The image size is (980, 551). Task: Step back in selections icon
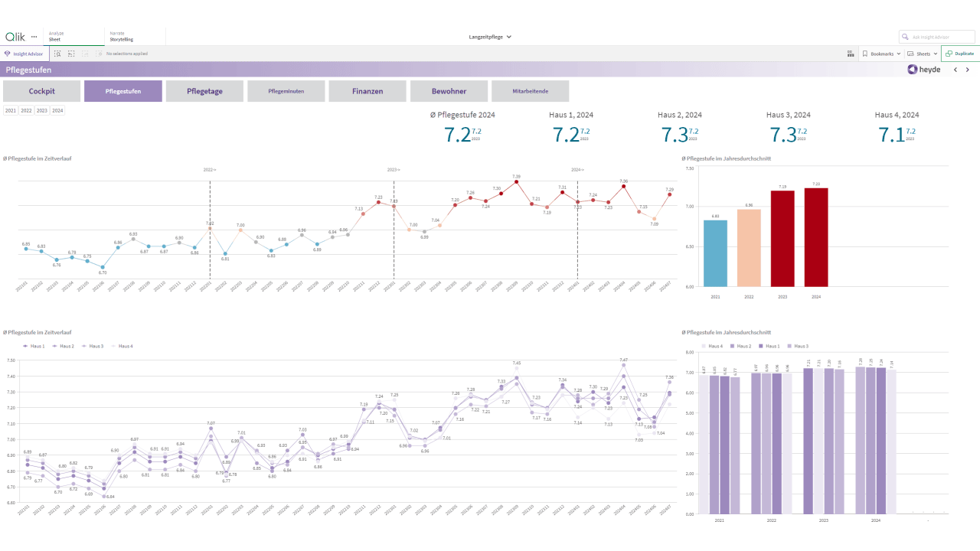coord(71,54)
